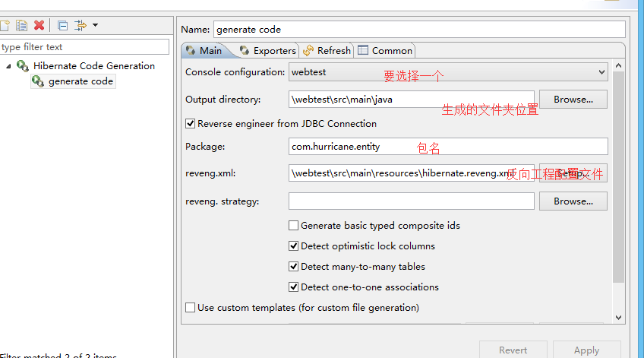Collapse all configurations in the tree
Screen dimensions: 644x358
click(62, 26)
